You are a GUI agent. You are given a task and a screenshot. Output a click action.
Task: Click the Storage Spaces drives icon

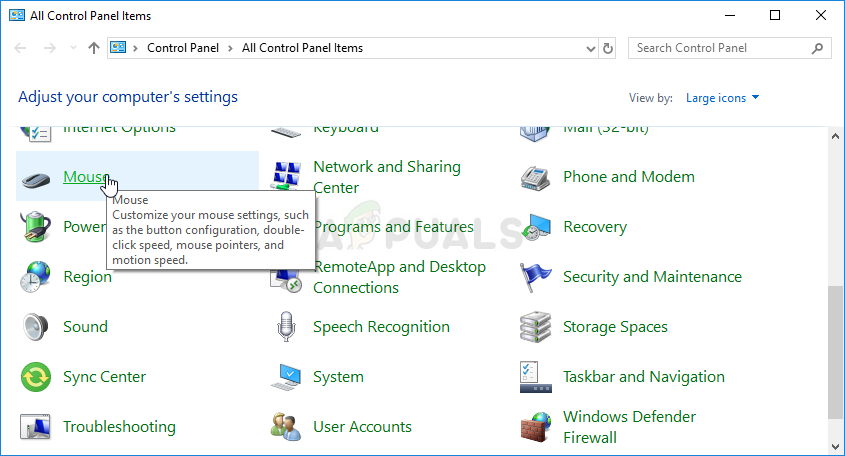click(x=536, y=327)
